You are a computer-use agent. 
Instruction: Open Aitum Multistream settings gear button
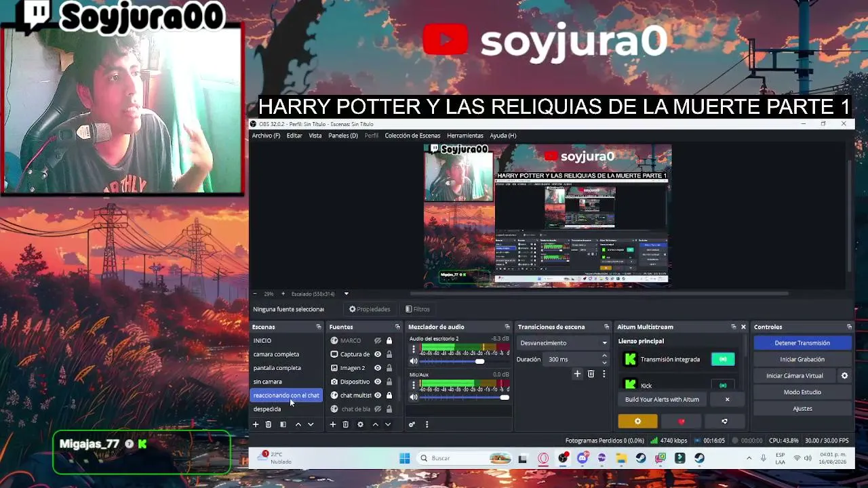(637, 422)
